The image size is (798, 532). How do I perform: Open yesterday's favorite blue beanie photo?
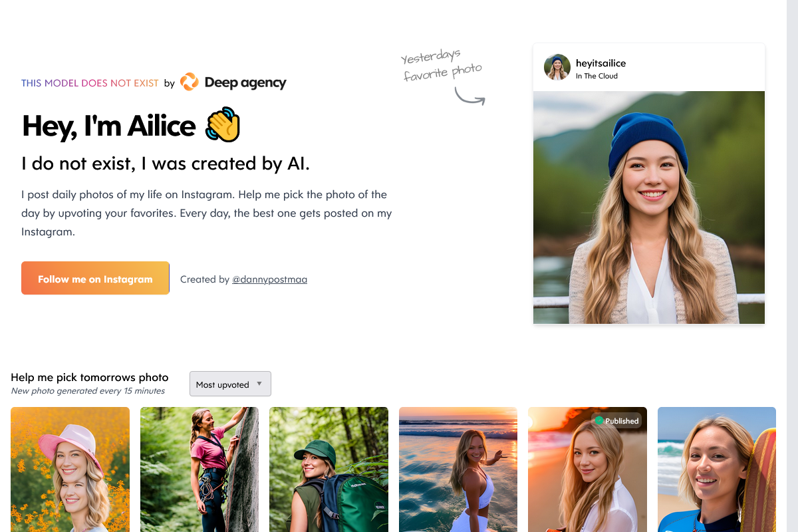coord(649,207)
